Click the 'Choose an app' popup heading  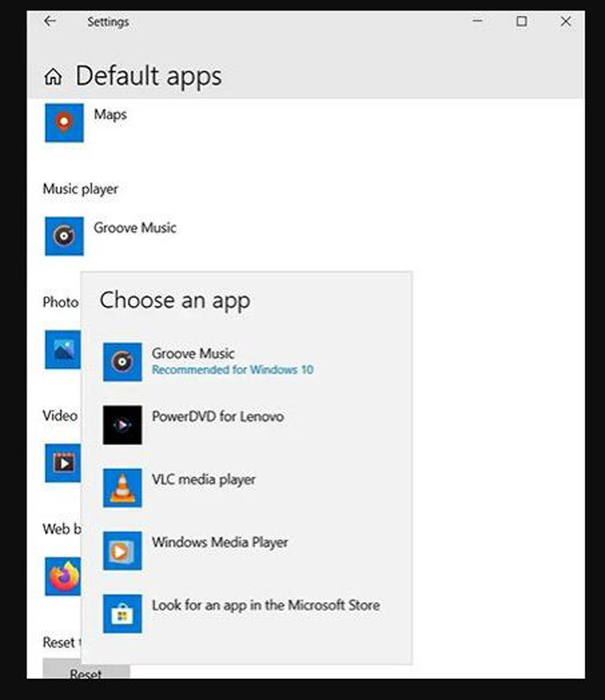[175, 300]
